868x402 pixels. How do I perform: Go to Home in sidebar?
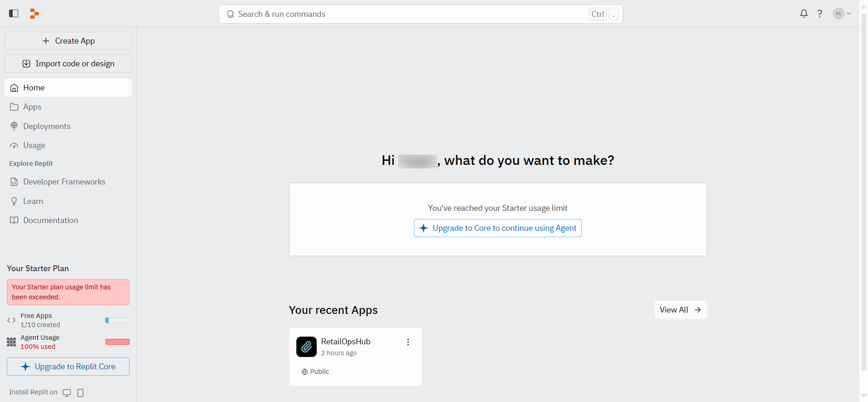(x=68, y=88)
